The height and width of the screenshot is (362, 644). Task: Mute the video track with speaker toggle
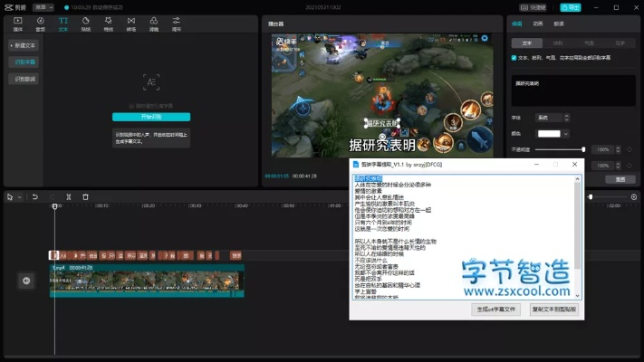coord(26,281)
